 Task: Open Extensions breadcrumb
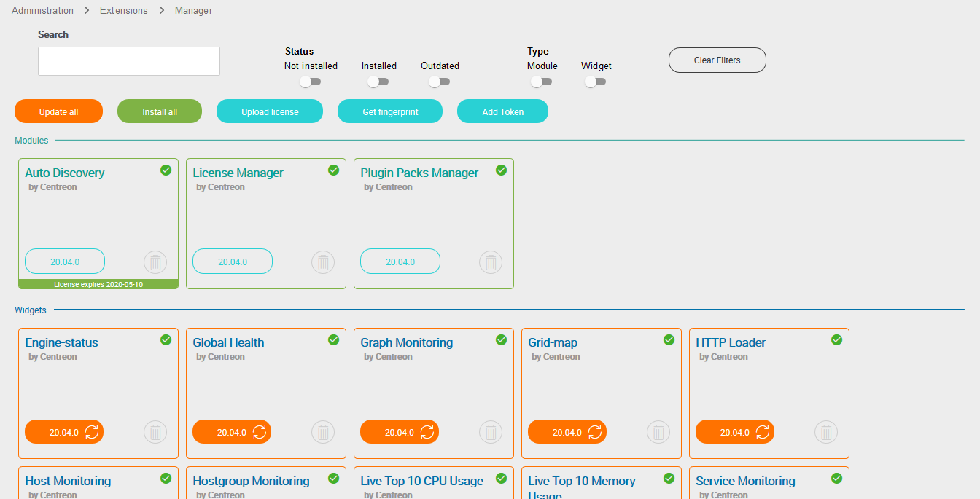[123, 10]
